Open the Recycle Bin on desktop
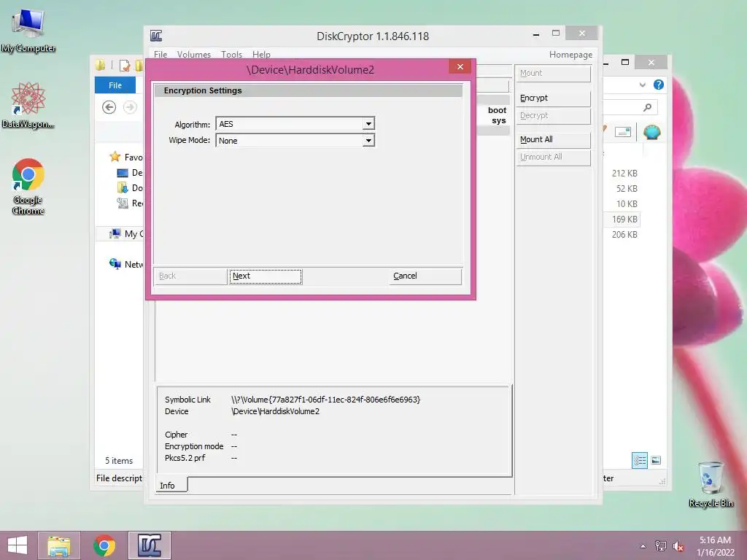 711,484
